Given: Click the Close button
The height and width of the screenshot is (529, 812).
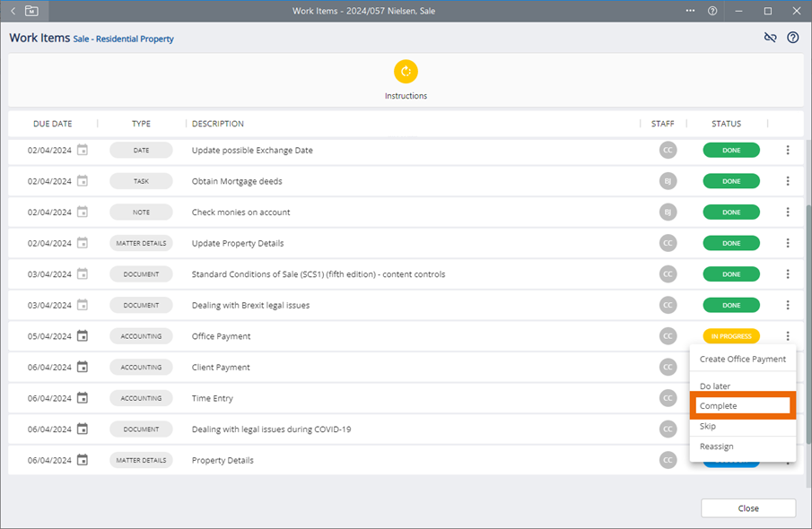Looking at the screenshot, I should click(x=748, y=508).
